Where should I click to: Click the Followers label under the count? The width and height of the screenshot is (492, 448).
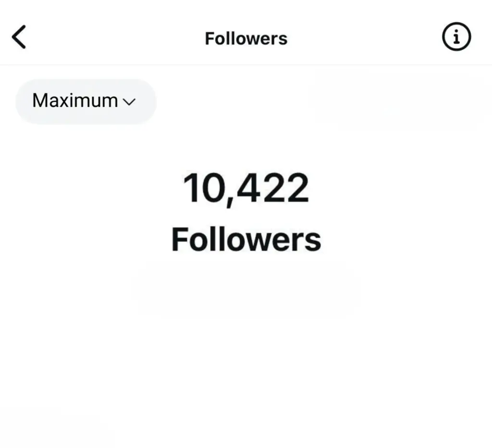pyautogui.click(x=246, y=239)
